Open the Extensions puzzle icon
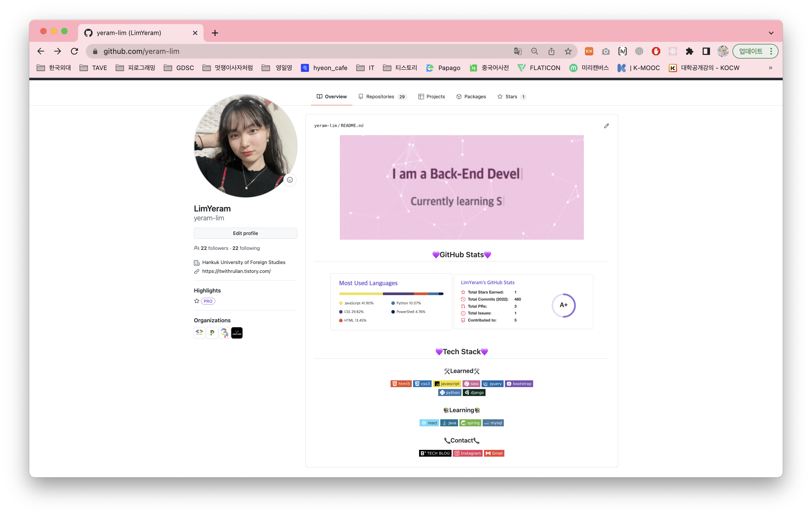 (x=689, y=51)
